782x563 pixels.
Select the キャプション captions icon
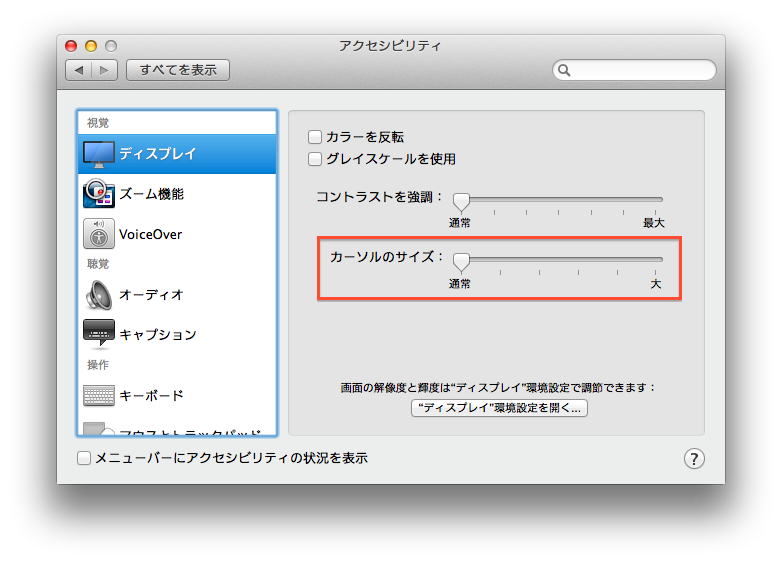point(99,333)
